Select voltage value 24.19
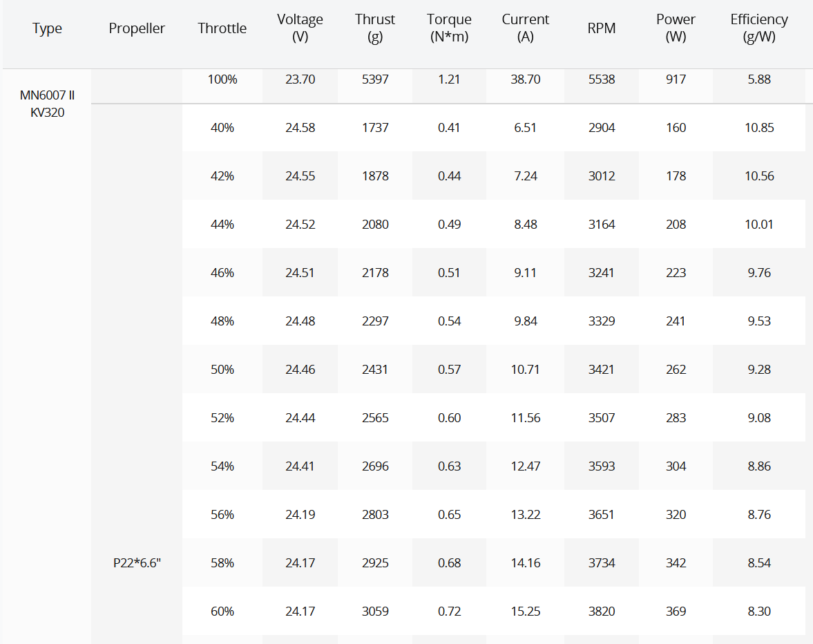813x644 pixels. pos(300,514)
